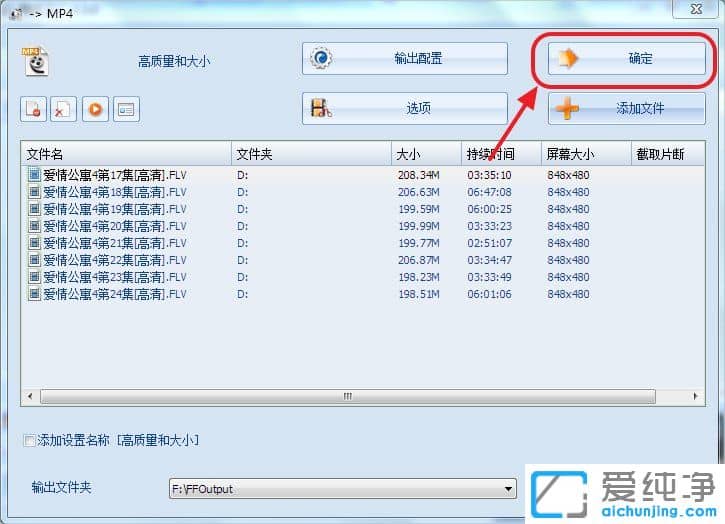Click duration value 03:35:10
This screenshot has height=524, width=725.
[x=489, y=175]
